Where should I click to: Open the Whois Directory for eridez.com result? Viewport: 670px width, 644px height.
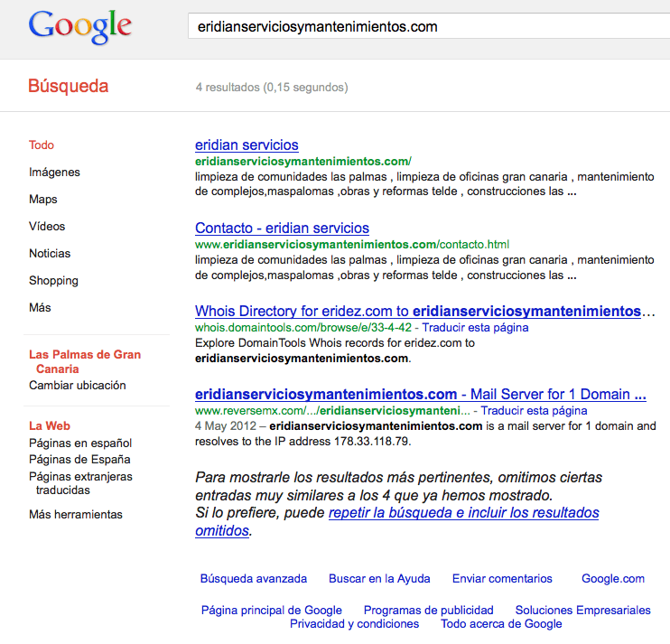[425, 311]
